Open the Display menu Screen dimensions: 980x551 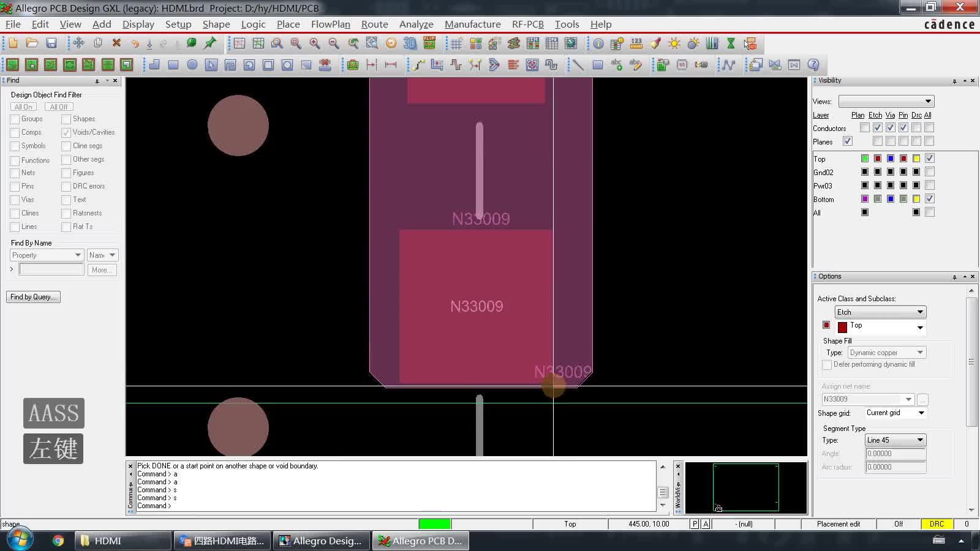tap(138, 24)
